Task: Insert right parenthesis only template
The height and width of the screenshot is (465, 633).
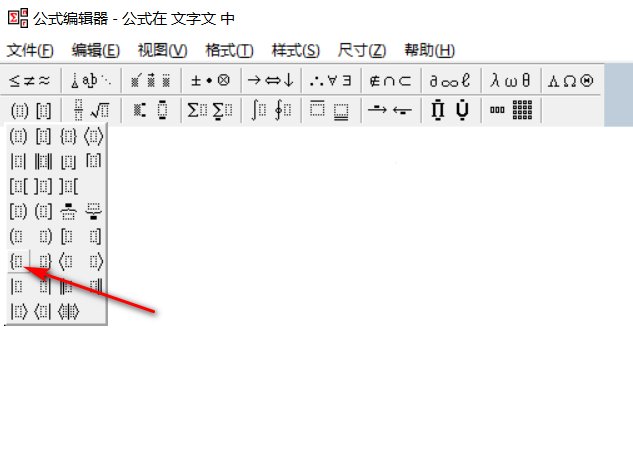Action: [x=44, y=237]
